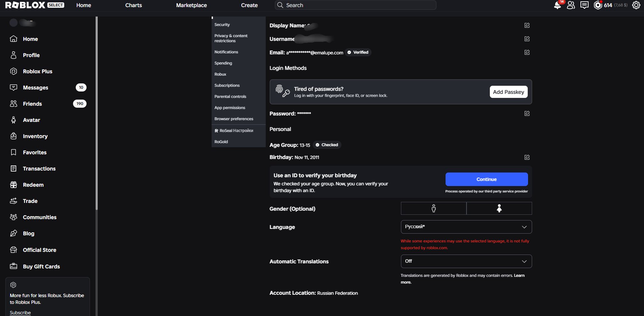Edit the Password with pencil icon
The height and width of the screenshot is (316, 644).
point(527,113)
